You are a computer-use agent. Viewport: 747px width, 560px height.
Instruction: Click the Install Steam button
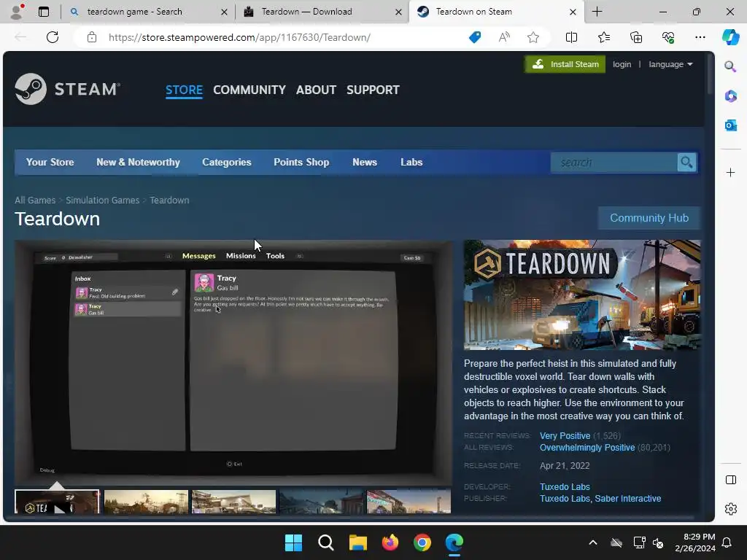(565, 64)
